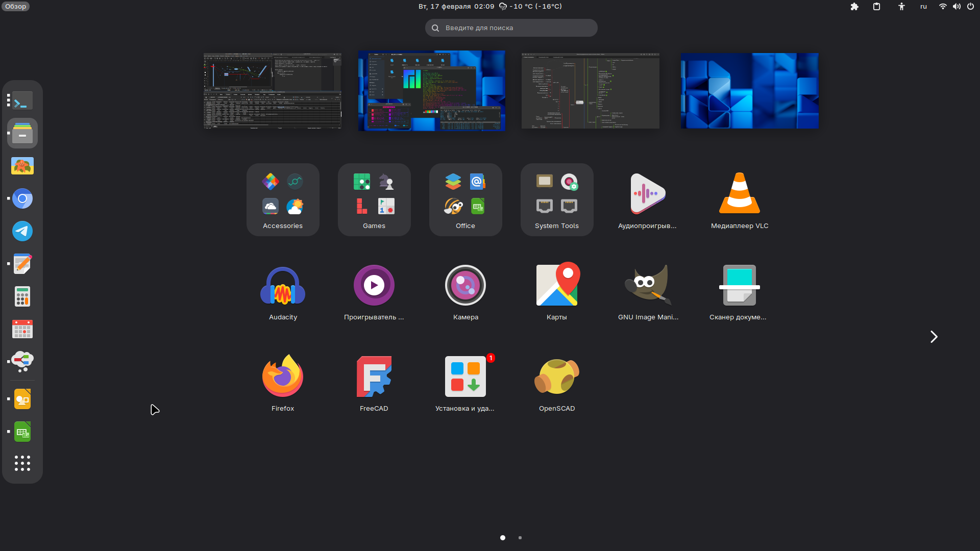Open the Office app folder
980x551 pixels.
(x=465, y=199)
